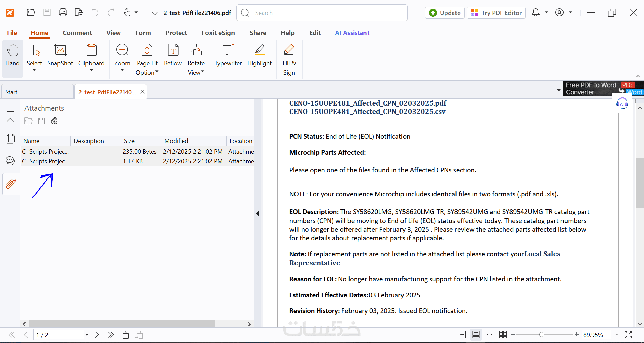Go to next page arrow
Image resolution: width=644 pixels, height=343 pixels.
pos(97,335)
